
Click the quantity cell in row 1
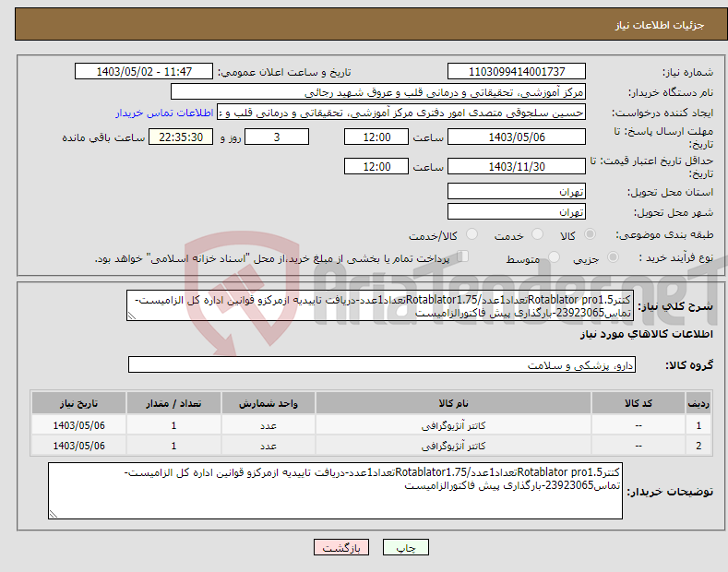pyautogui.click(x=173, y=425)
